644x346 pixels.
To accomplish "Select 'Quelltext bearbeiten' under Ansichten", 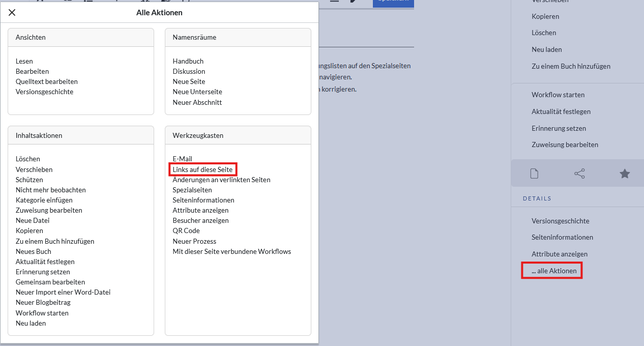I will tap(47, 81).
